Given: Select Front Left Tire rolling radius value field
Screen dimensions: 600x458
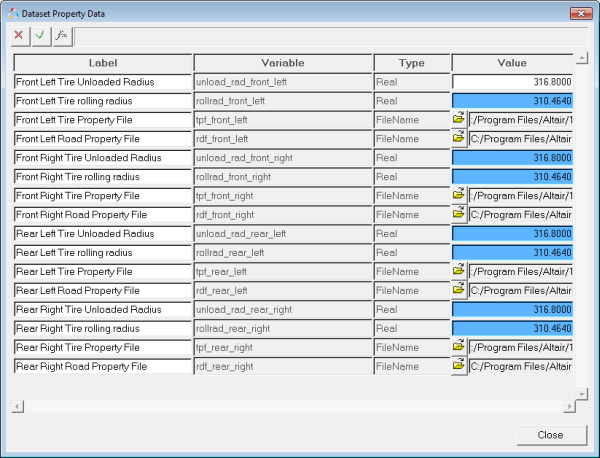Looking at the screenshot, I should (x=512, y=100).
